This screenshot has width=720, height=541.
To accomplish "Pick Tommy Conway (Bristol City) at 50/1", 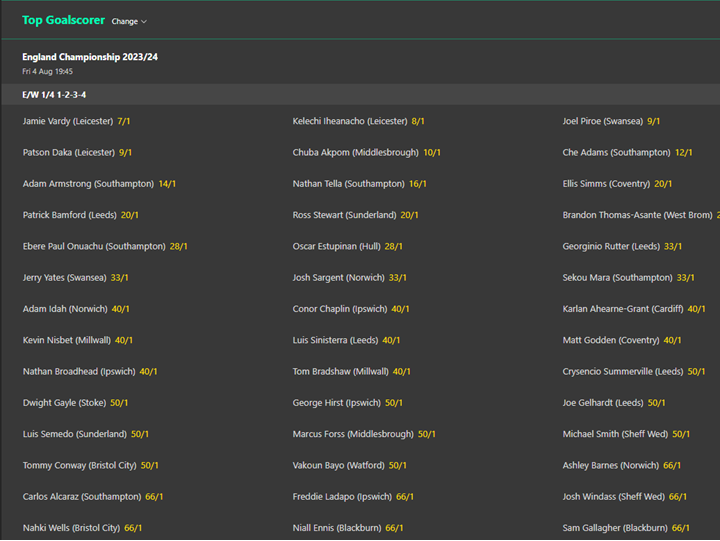I will coord(90,465).
